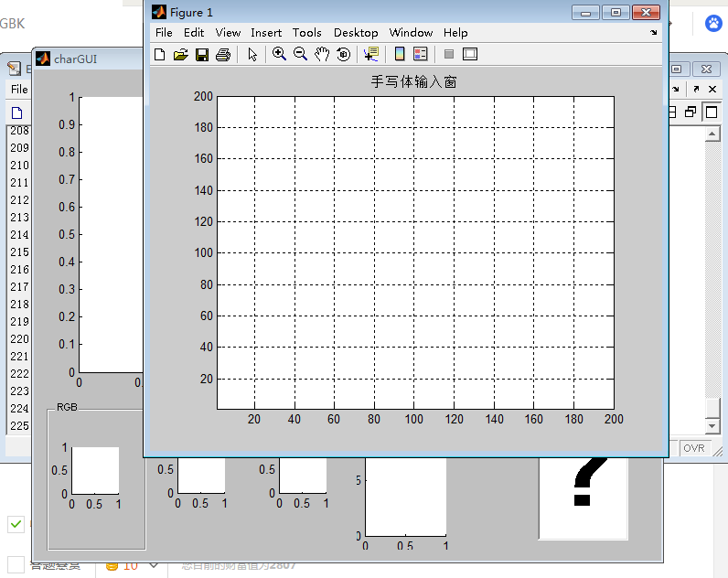Activate the Zoom Out tool
Screen dimensions: 728x578
click(x=300, y=54)
